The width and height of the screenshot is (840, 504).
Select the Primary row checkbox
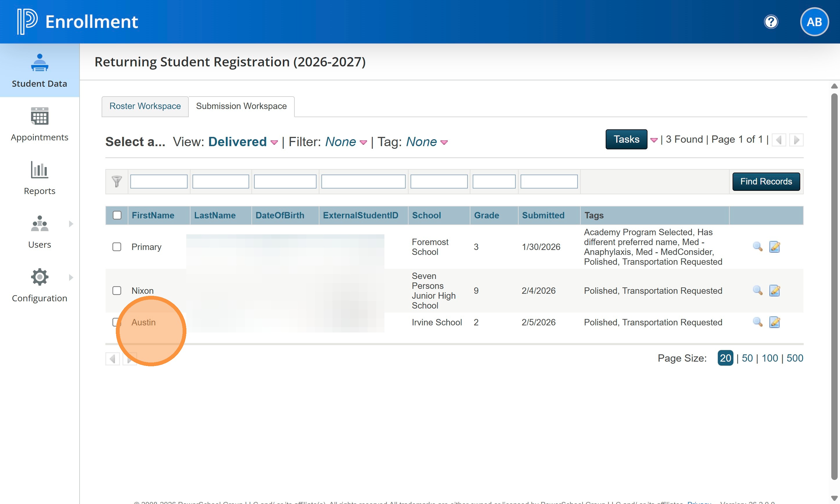(117, 247)
